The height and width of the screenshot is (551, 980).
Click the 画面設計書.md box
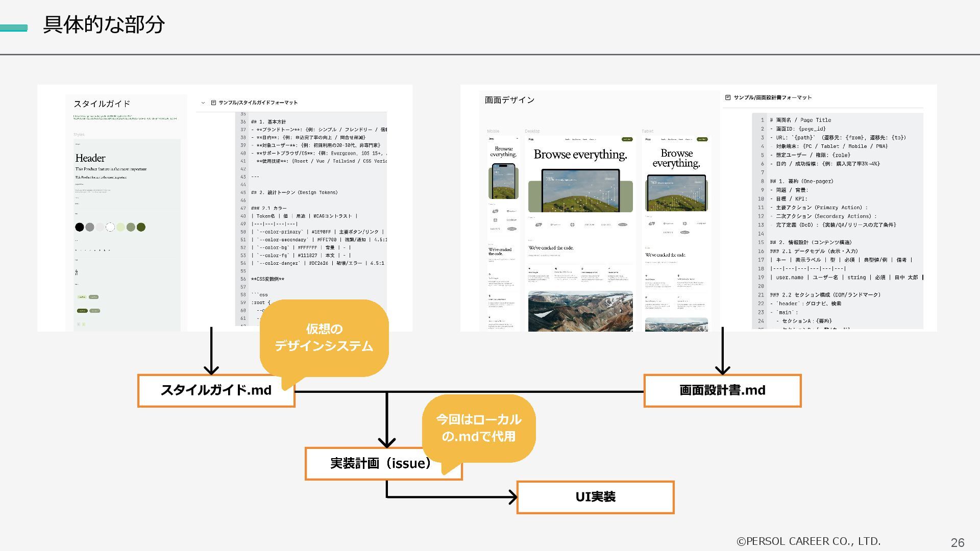pos(722,391)
